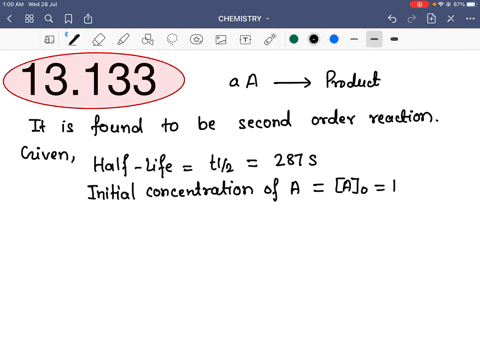Choose the green pen color

pyautogui.click(x=294, y=39)
